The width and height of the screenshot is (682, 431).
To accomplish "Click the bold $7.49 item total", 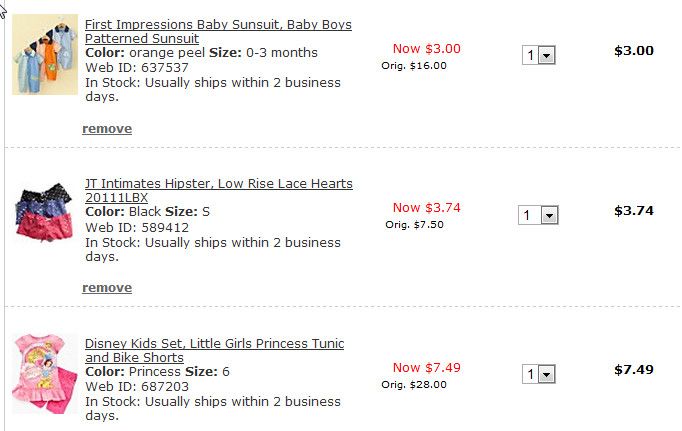I will coord(634,370).
